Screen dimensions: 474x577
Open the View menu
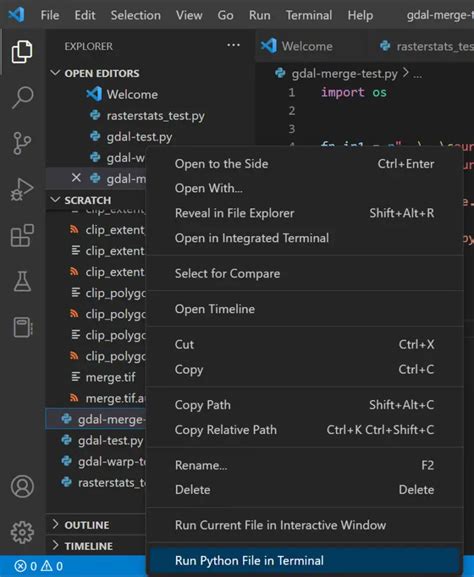pyautogui.click(x=189, y=15)
